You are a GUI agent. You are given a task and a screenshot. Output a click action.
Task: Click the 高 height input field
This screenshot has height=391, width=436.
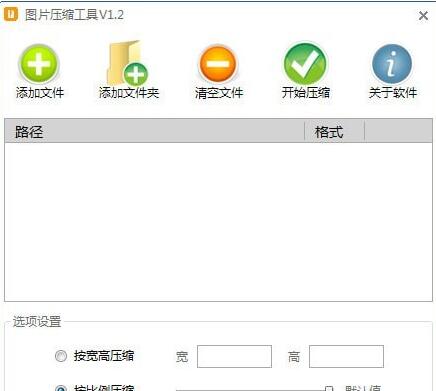(x=346, y=357)
